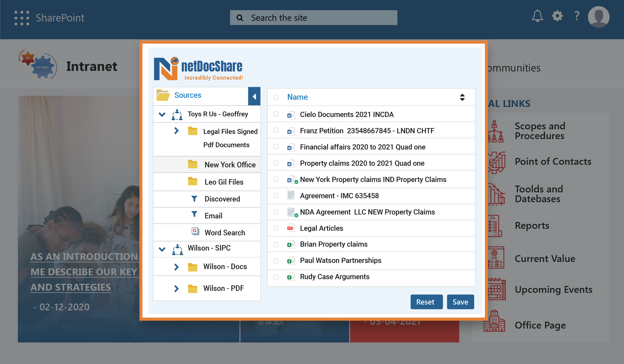624x364 pixels.
Task: Check the Paul Watson Partnerships checkbox
Action: tap(276, 261)
